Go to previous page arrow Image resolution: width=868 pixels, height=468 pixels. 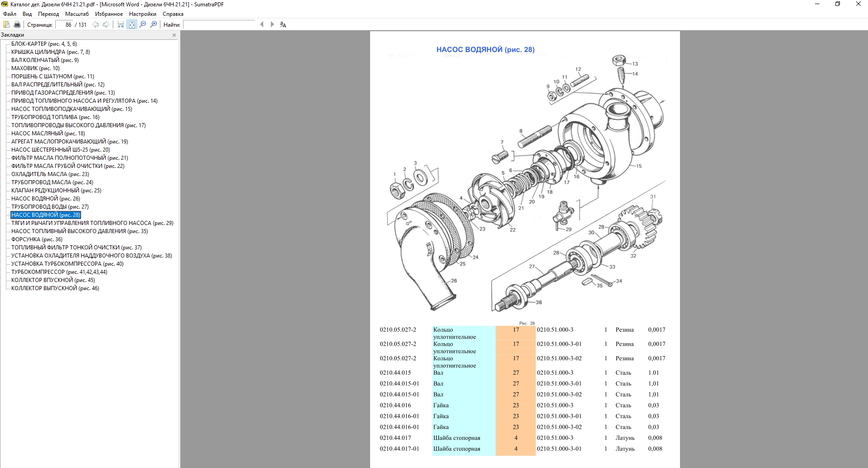point(96,24)
